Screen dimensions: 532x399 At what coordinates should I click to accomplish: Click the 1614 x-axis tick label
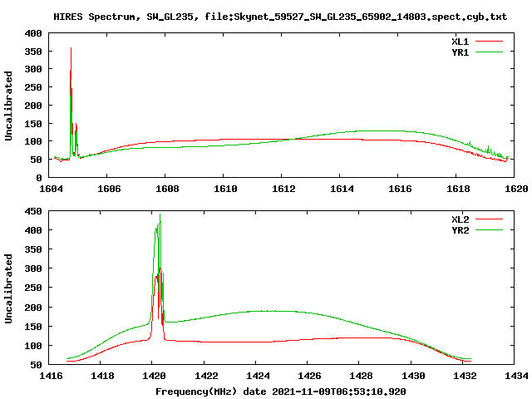pyautogui.click(x=342, y=189)
